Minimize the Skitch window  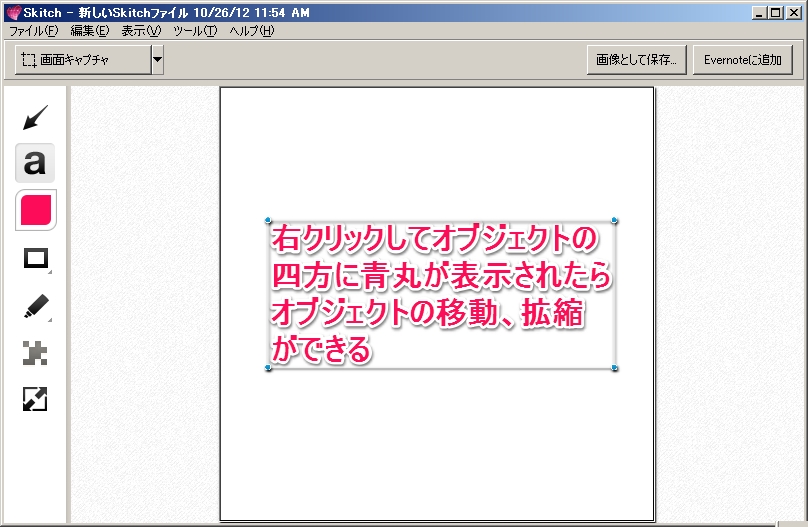pos(758,13)
